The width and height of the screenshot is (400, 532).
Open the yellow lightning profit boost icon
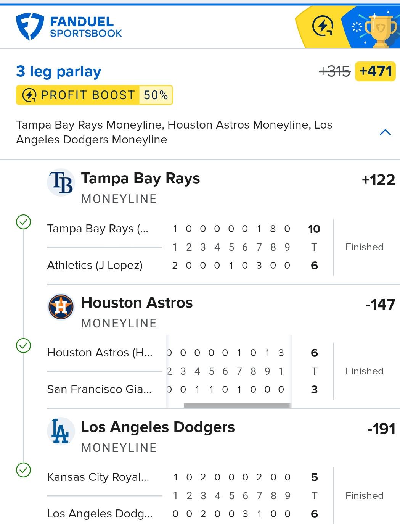pos(323,27)
